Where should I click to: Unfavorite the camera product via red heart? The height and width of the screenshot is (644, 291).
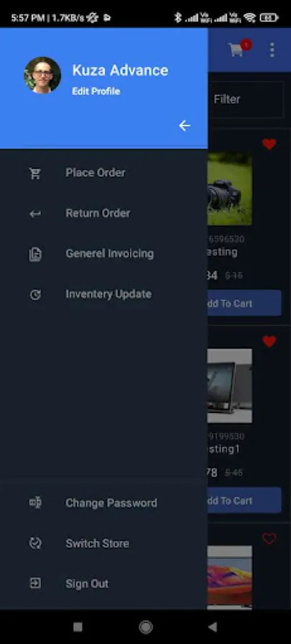[269, 144]
